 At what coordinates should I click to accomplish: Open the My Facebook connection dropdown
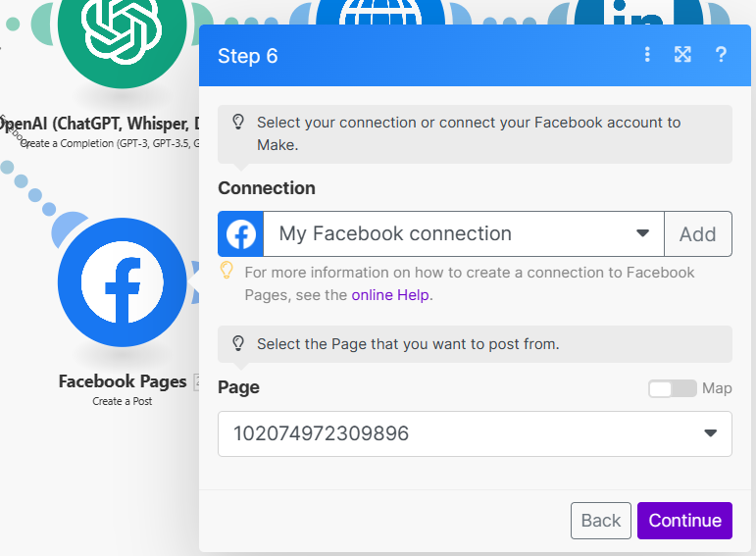[x=464, y=234]
